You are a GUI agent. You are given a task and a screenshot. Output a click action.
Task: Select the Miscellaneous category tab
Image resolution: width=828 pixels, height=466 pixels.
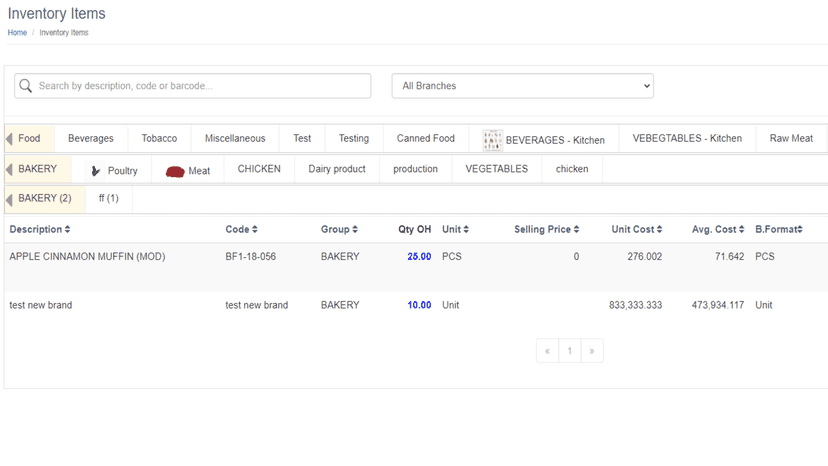coord(235,138)
